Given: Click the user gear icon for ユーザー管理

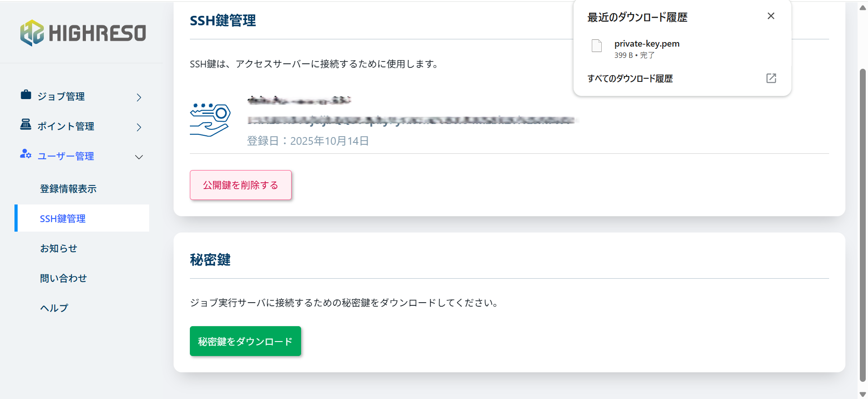Looking at the screenshot, I should coord(26,154).
